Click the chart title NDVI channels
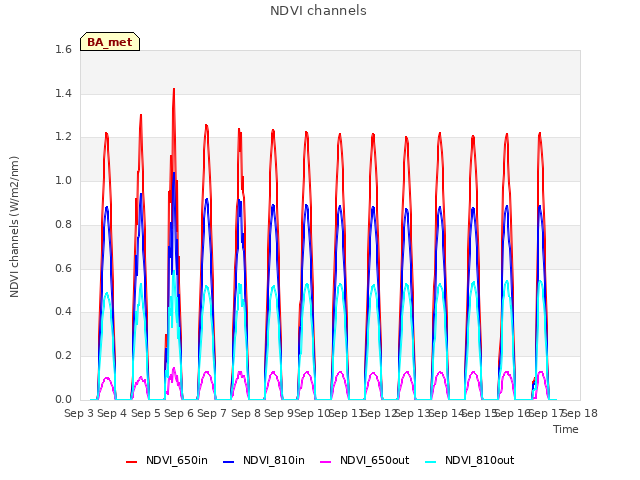The height and width of the screenshot is (480, 640). tap(318, 11)
